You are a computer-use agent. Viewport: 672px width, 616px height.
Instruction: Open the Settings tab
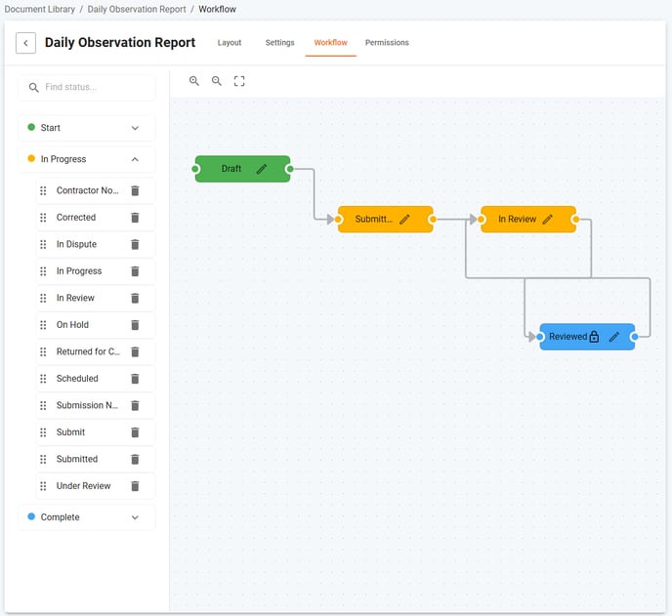[x=280, y=43]
